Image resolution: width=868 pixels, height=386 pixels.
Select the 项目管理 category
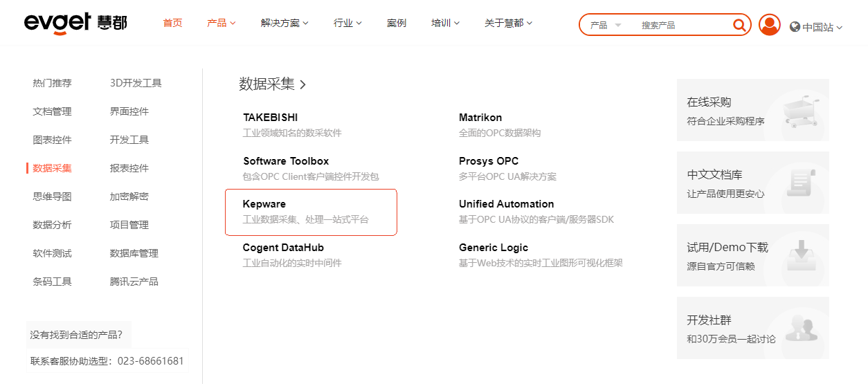coord(129,225)
